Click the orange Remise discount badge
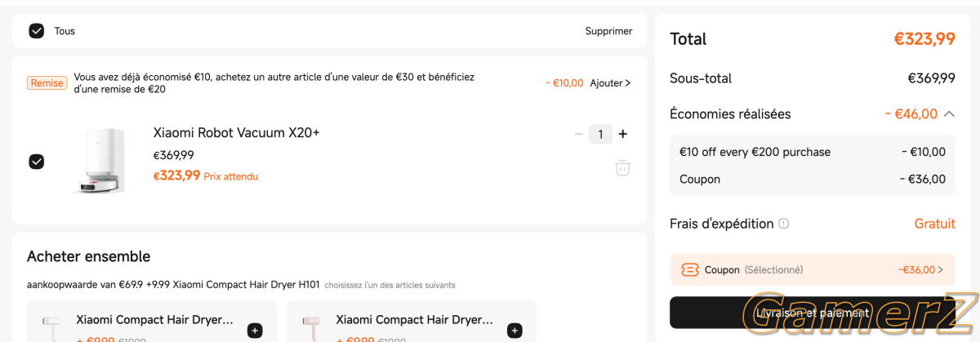Image resolution: width=980 pixels, height=342 pixels. (x=47, y=82)
